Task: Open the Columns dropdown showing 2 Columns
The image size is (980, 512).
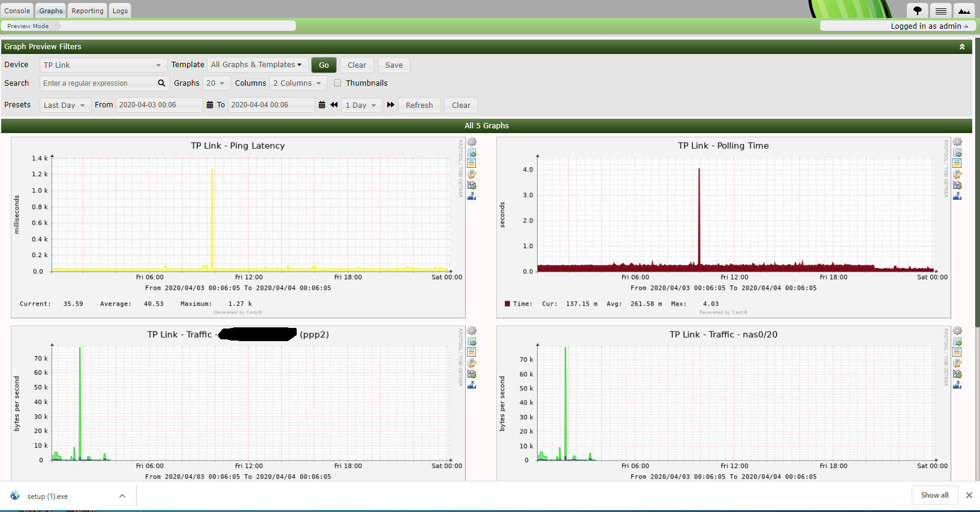Action: [x=298, y=83]
